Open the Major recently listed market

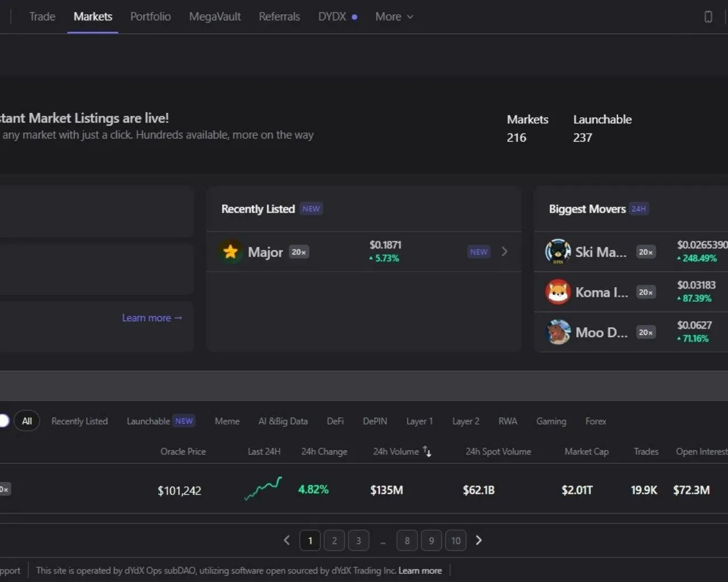[364, 251]
